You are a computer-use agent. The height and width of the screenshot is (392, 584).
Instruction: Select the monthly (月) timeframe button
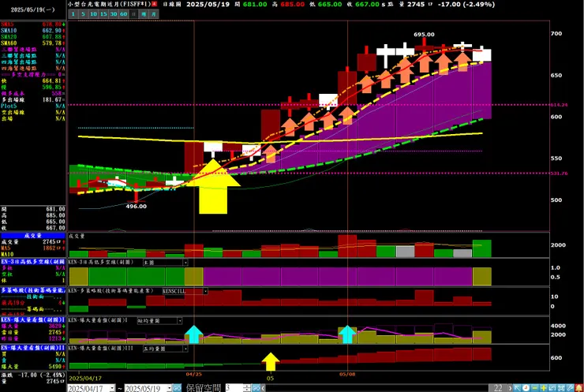tap(153, 14)
